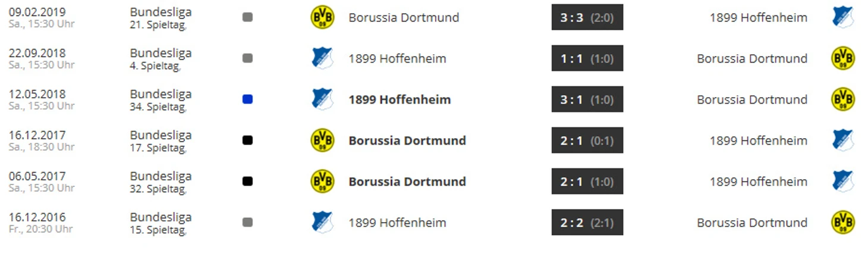Viewport: 868px width, 253px height.
Task: Click the Hoffenheim crest in the 09.02.2019 match
Action: (842, 17)
